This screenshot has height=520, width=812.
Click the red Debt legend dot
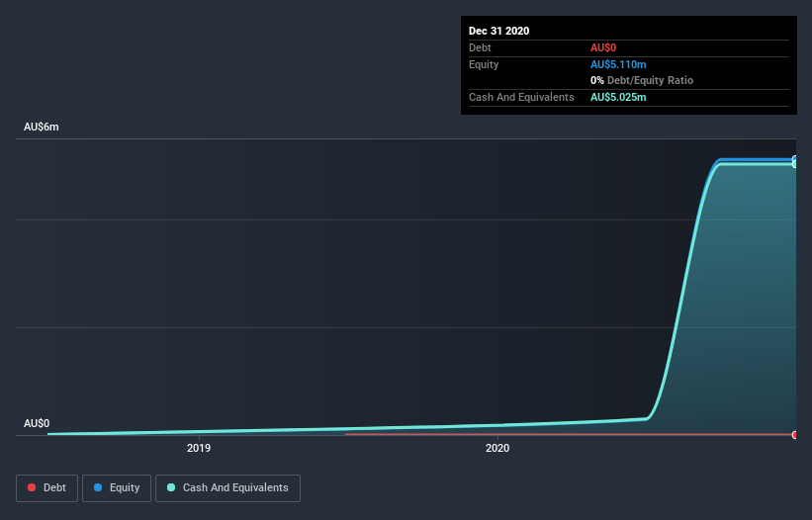point(32,487)
